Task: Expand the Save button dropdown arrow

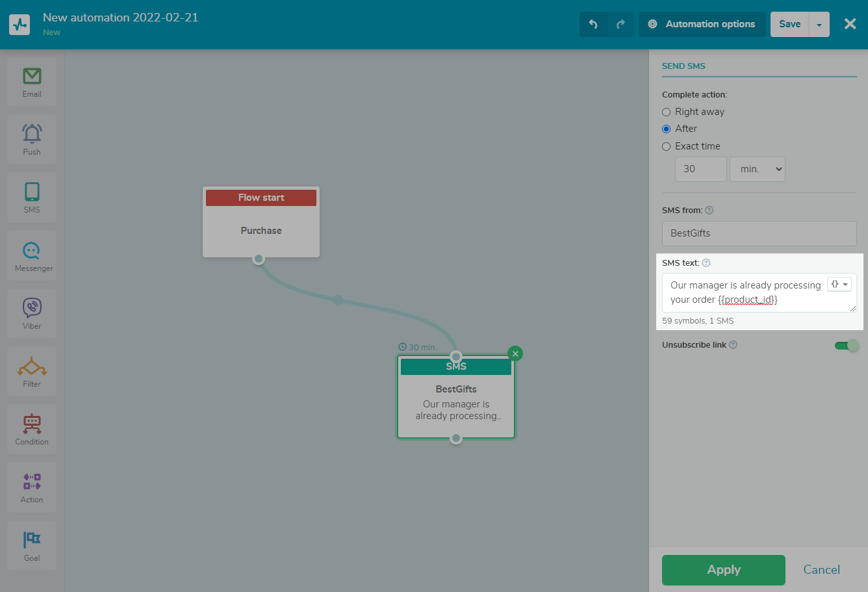Action: (x=819, y=25)
